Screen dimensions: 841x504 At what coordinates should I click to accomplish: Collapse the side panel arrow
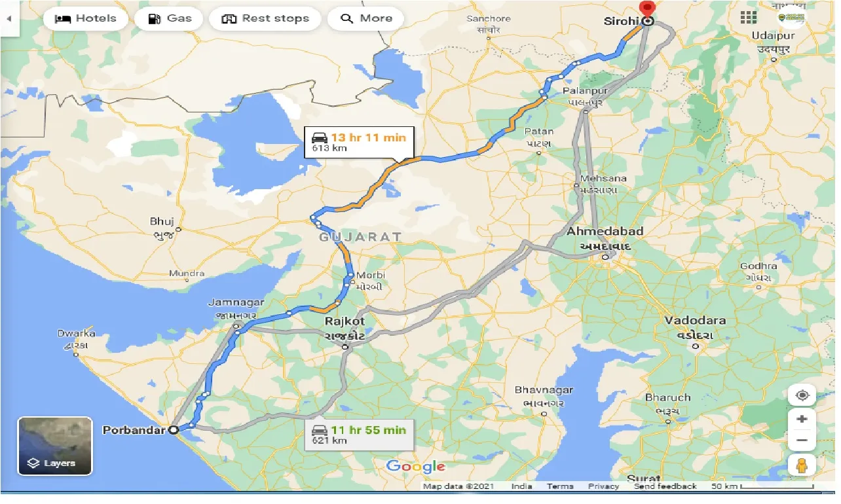pyautogui.click(x=9, y=18)
